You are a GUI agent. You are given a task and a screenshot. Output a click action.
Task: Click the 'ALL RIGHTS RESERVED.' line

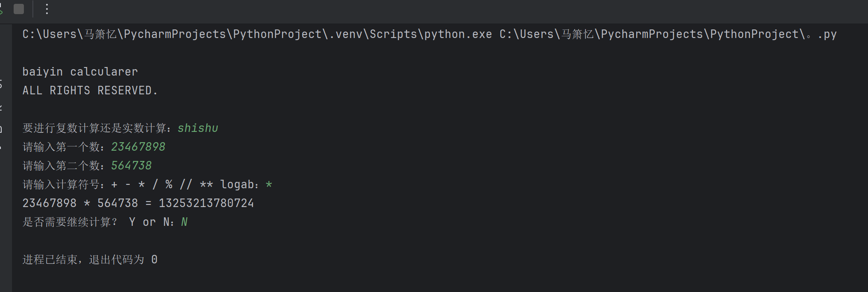coord(90,91)
